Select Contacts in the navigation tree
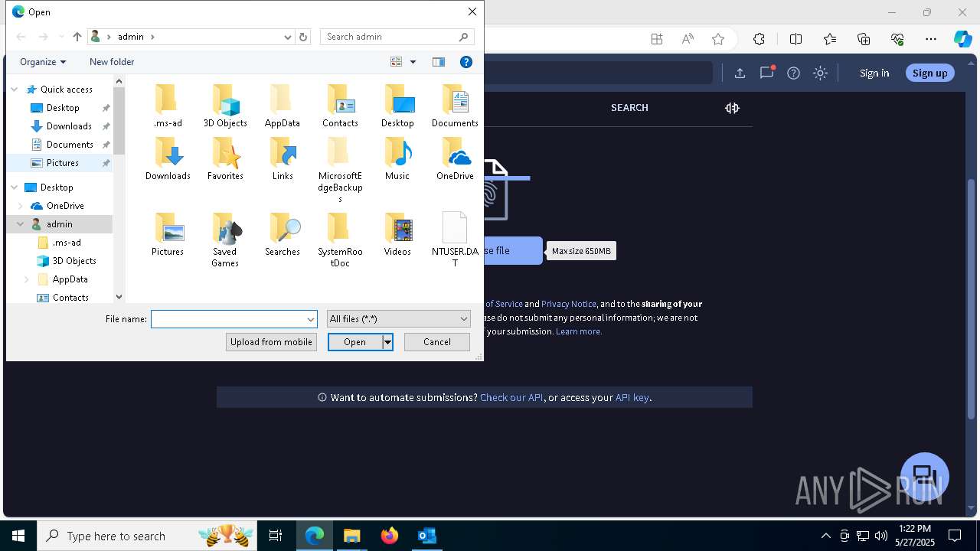 click(70, 298)
